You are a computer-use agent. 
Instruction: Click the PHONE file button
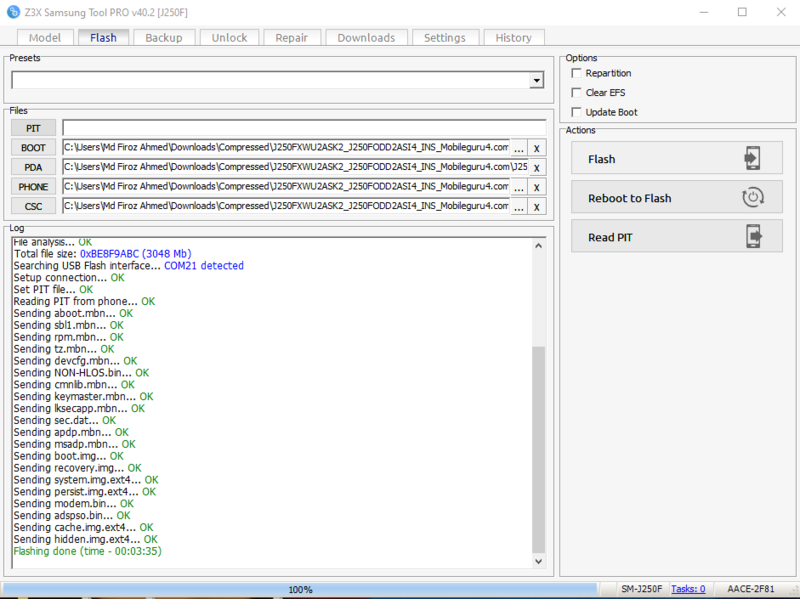33,187
